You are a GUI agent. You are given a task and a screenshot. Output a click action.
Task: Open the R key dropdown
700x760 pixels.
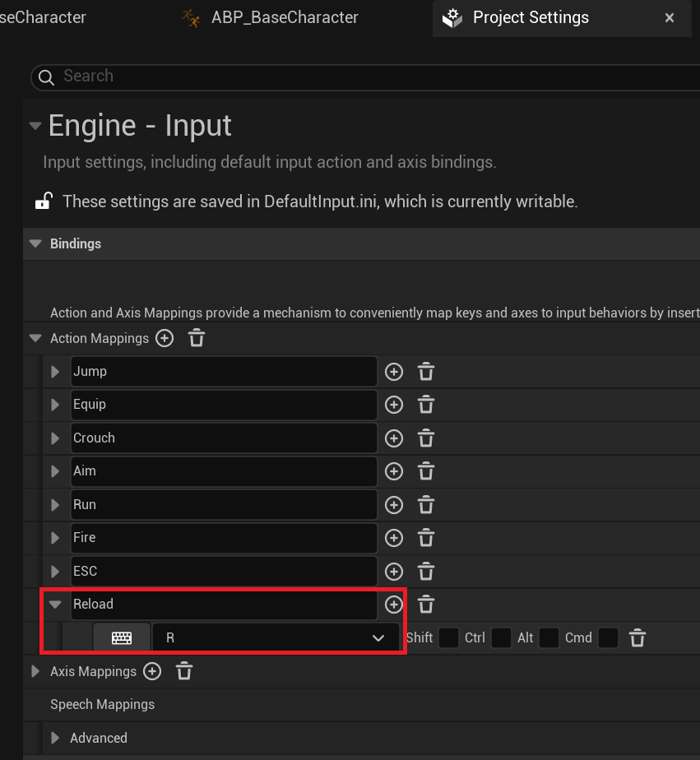pyautogui.click(x=276, y=637)
